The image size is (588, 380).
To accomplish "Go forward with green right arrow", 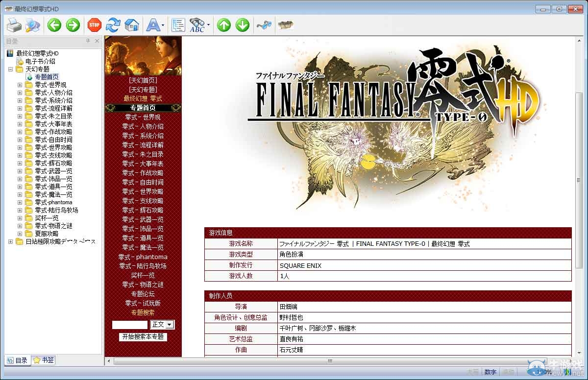I will click(73, 24).
